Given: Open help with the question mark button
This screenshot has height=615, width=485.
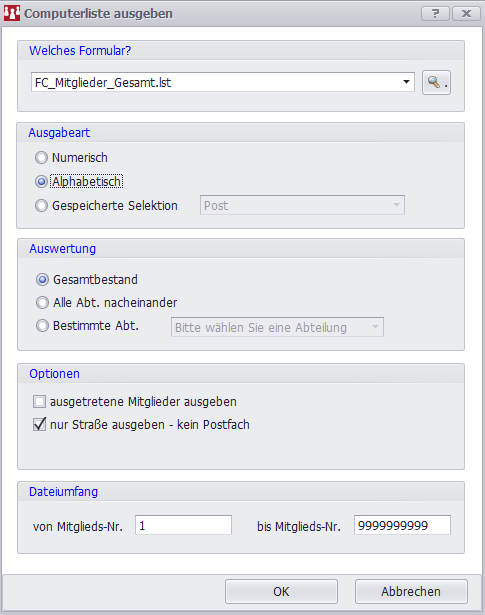Looking at the screenshot, I should click(x=436, y=13).
